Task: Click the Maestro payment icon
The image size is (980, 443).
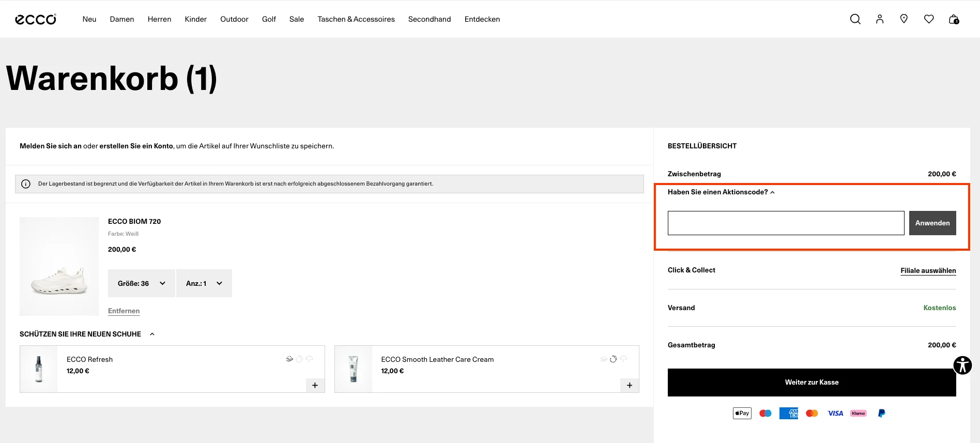Action: pyautogui.click(x=765, y=413)
